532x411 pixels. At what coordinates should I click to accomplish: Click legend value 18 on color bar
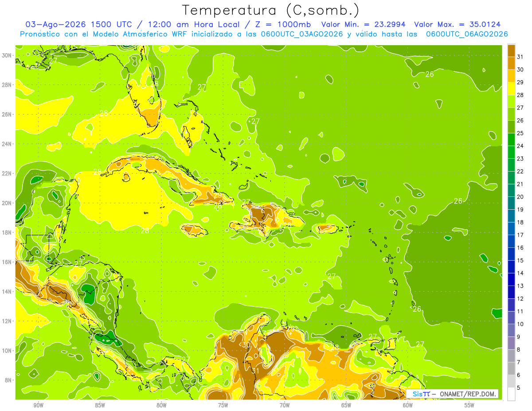pos(520,222)
